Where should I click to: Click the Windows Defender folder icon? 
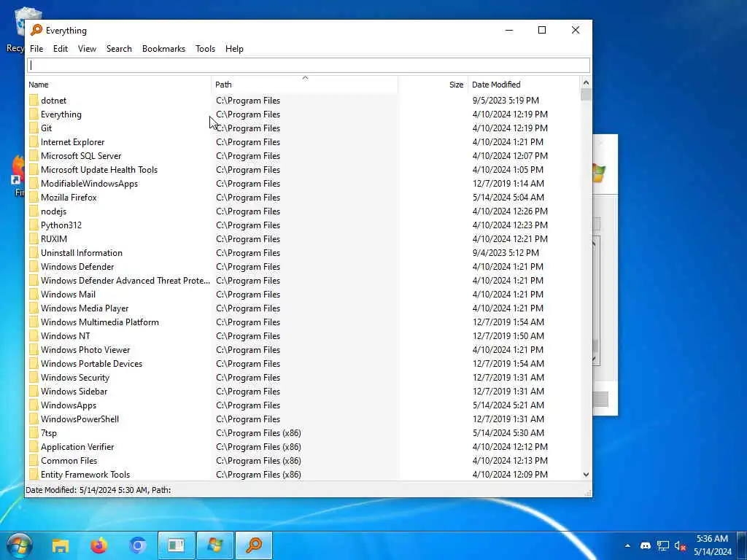(x=34, y=267)
